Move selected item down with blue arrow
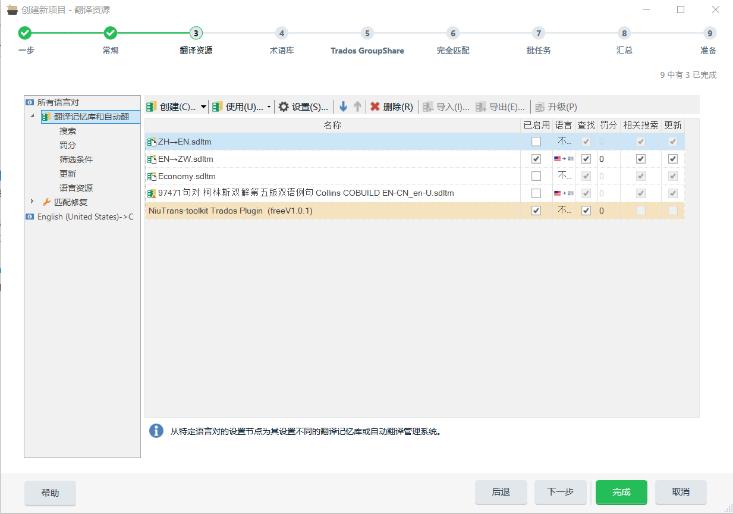The width and height of the screenshot is (733, 514). pos(343,107)
